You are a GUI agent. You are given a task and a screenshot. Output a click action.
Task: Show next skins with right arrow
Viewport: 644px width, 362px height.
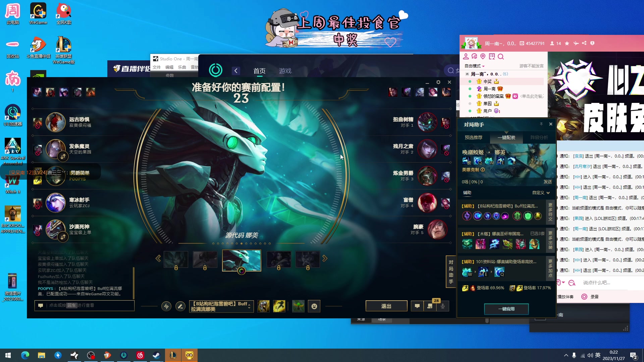(325, 258)
